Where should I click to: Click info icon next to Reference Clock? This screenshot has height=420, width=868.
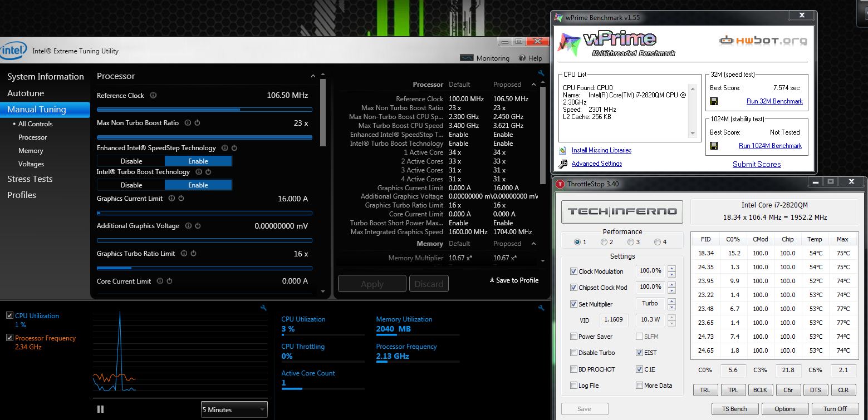(x=153, y=95)
